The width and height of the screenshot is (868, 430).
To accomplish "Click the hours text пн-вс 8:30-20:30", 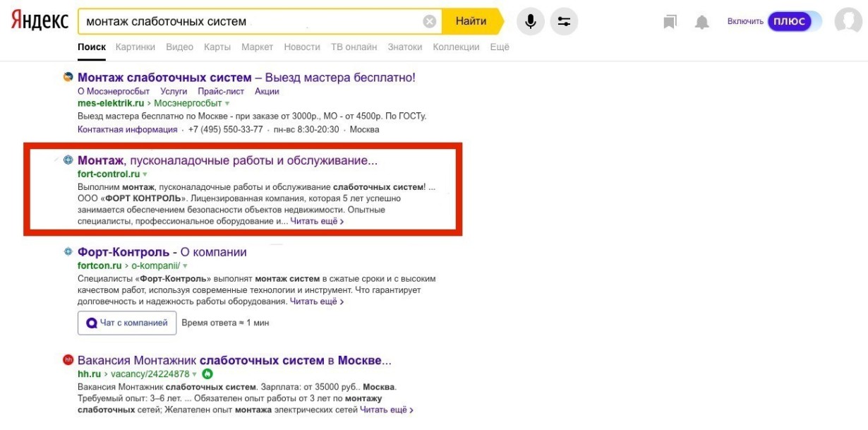I will pos(306,130).
